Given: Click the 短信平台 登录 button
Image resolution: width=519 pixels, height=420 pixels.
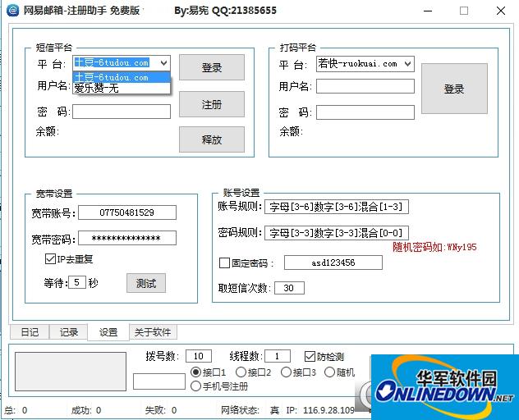Looking at the screenshot, I should point(212,67).
